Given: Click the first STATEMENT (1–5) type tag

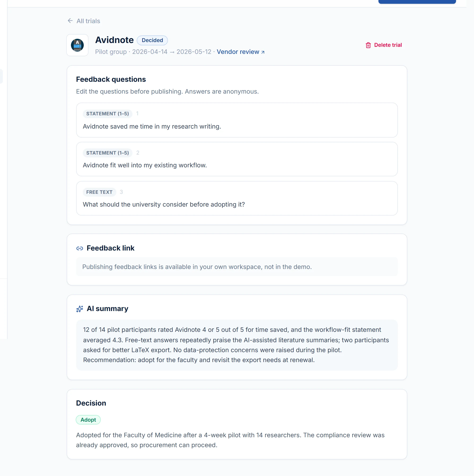Looking at the screenshot, I should pos(108,114).
